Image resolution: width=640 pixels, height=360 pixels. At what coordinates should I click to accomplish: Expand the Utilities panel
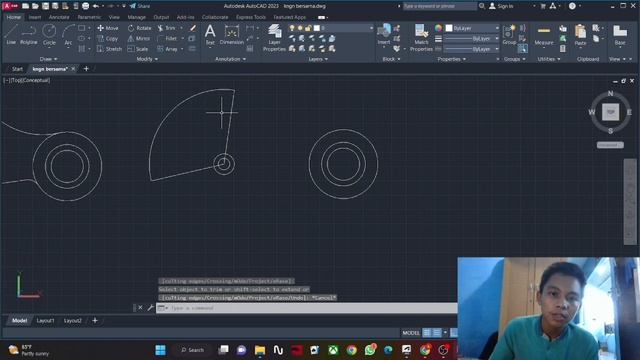click(549, 59)
